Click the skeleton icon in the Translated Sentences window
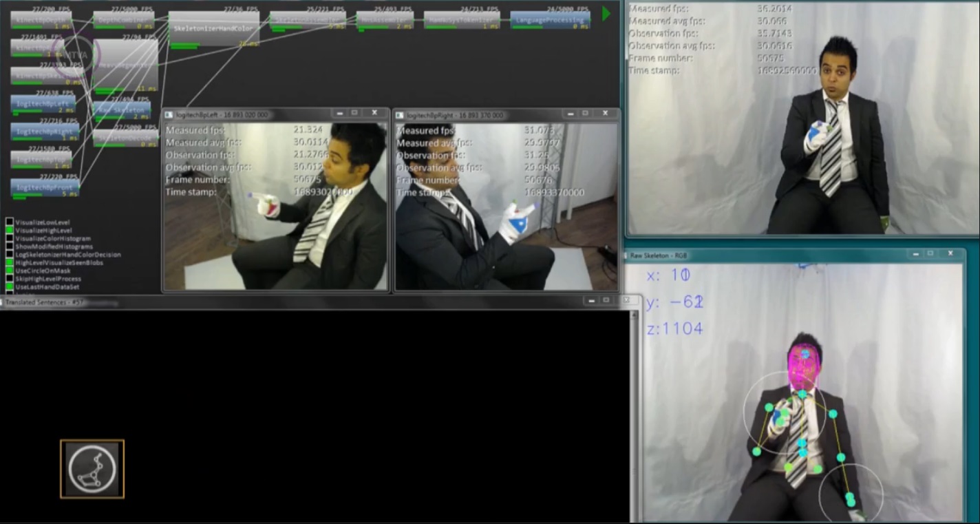 coord(92,469)
